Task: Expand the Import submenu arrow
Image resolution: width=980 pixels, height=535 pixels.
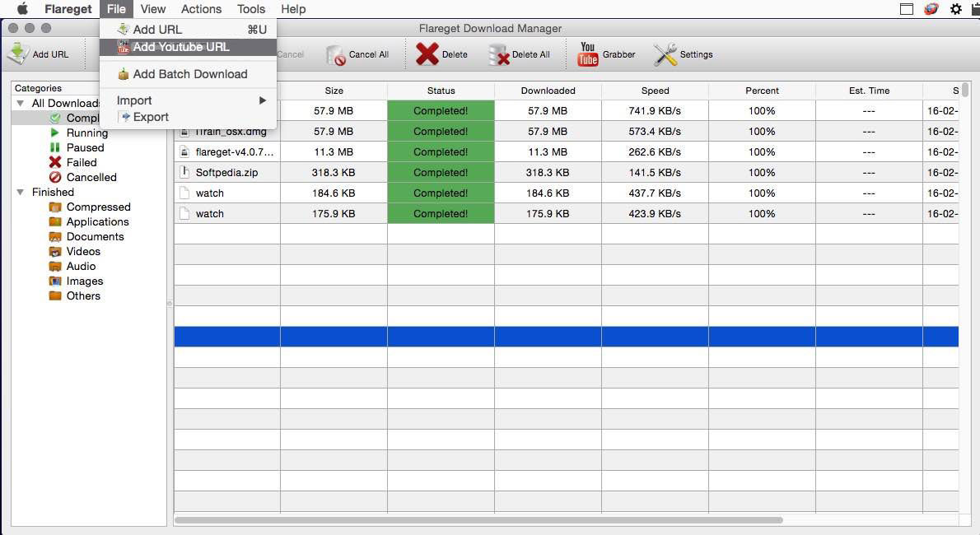Action: 263,100
